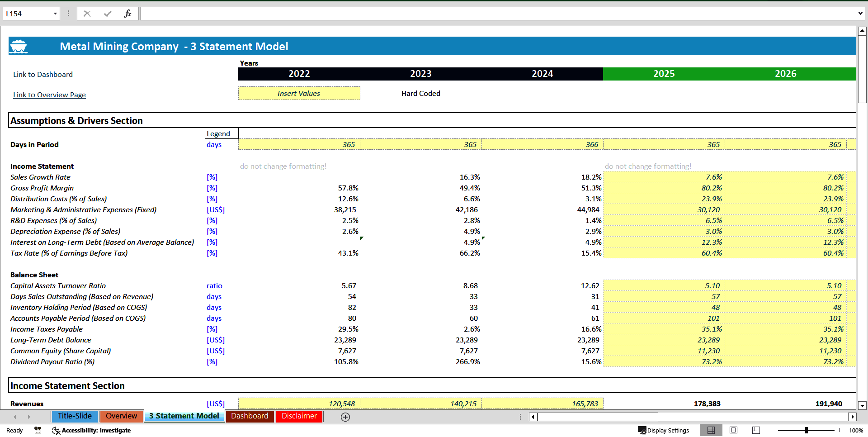868x437 pixels.
Task: Open the Dashboard sheet tab
Action: coord(250,416)
